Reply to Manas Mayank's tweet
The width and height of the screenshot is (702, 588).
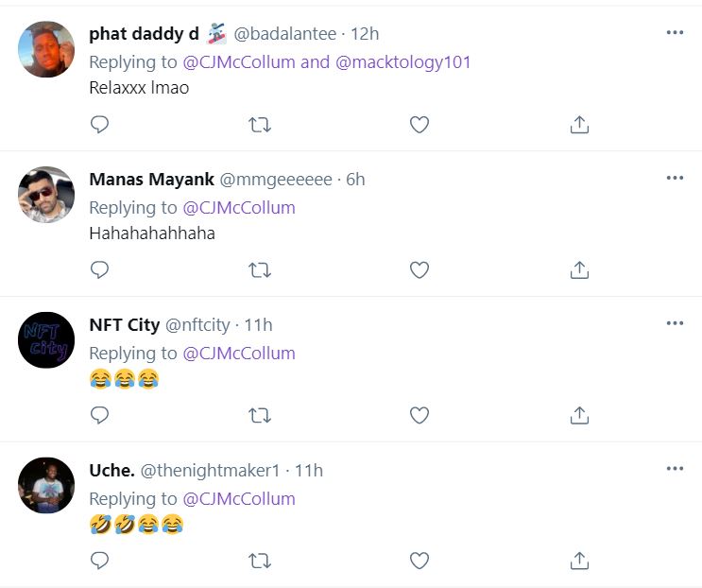[x=99, y=270]
